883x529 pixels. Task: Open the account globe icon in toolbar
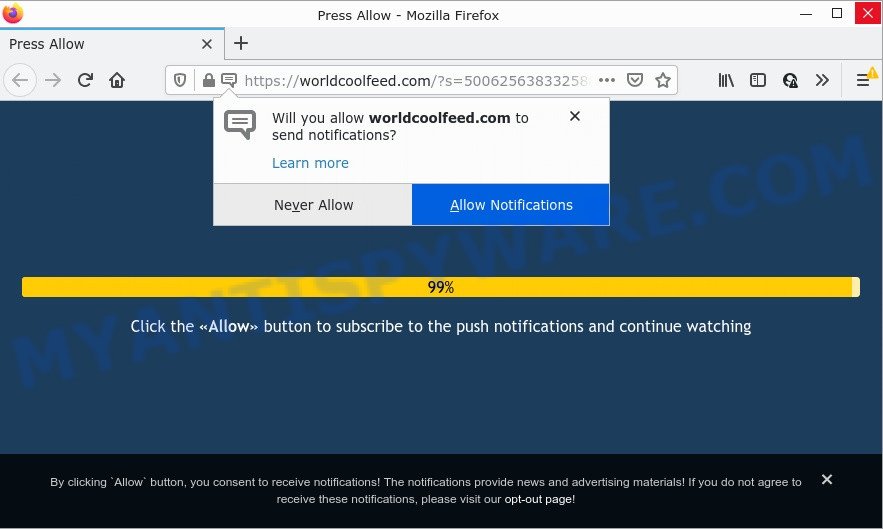click(790, 81)
